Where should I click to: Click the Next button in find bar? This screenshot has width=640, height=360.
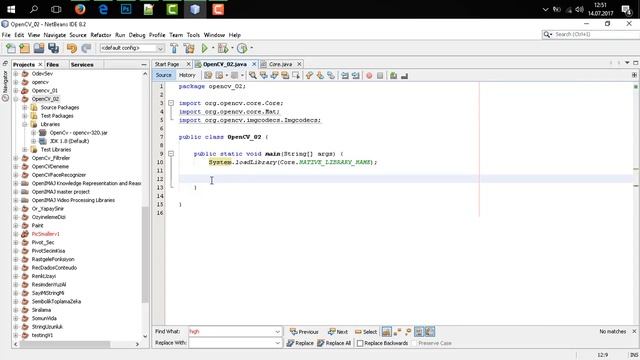point(338,332)
